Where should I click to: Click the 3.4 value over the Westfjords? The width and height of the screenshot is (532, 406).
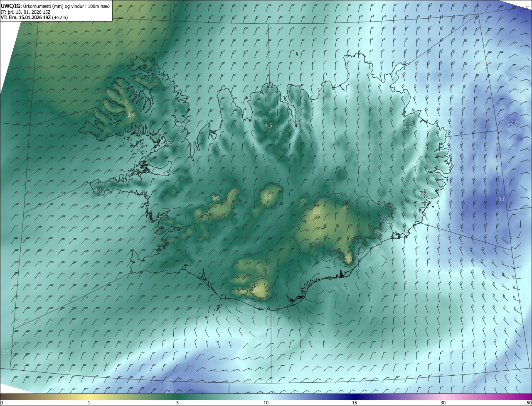131,115
